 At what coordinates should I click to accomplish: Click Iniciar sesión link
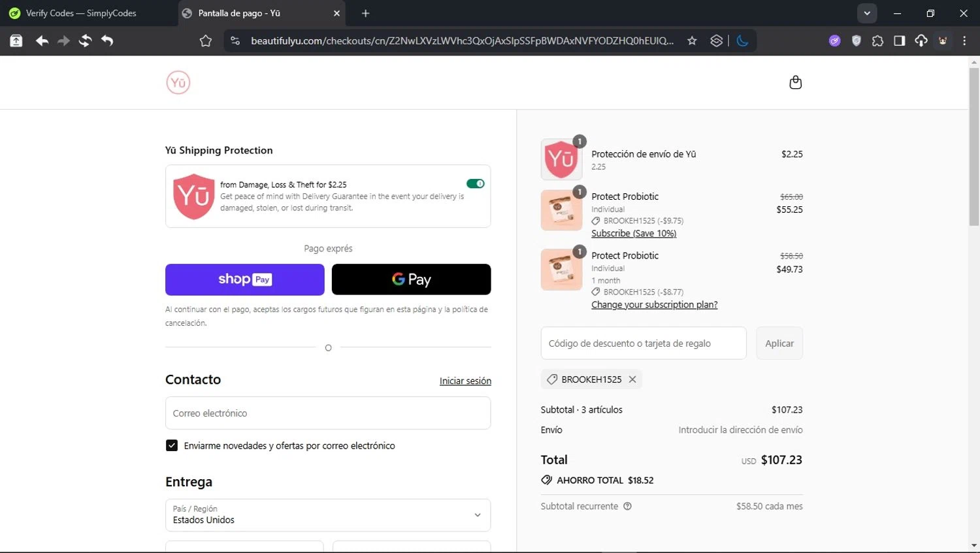pyautogui.click(x=465, y=381)
